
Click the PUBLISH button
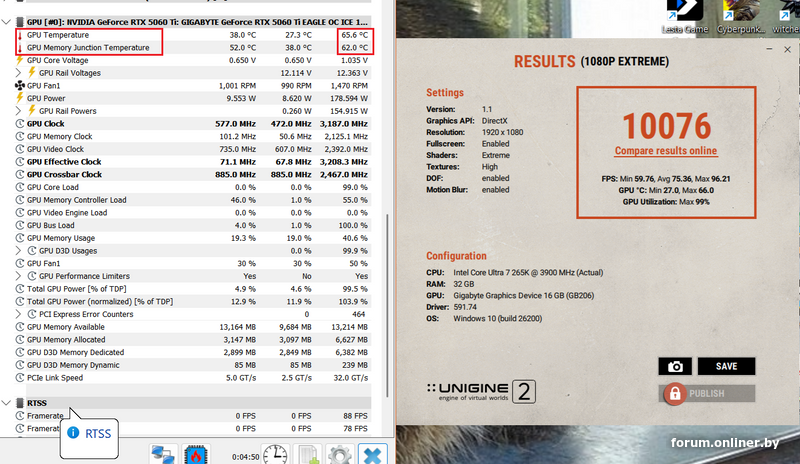pos(707,394)
